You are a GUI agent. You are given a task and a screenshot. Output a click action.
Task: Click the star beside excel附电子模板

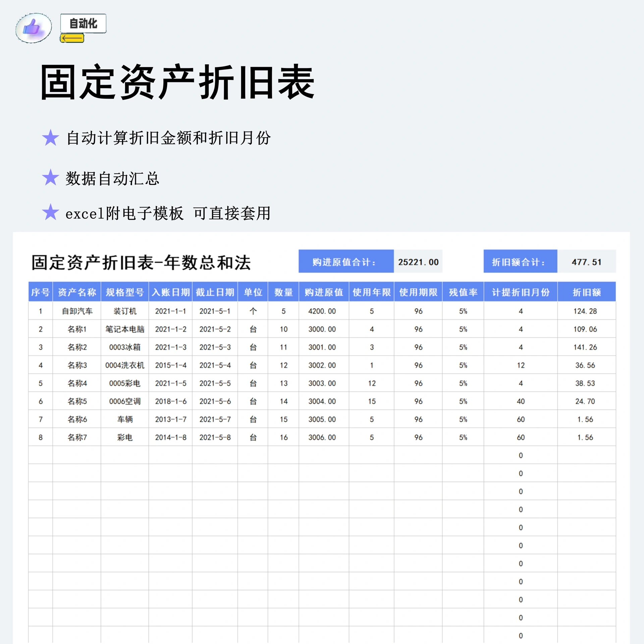(x=51, y=212)
